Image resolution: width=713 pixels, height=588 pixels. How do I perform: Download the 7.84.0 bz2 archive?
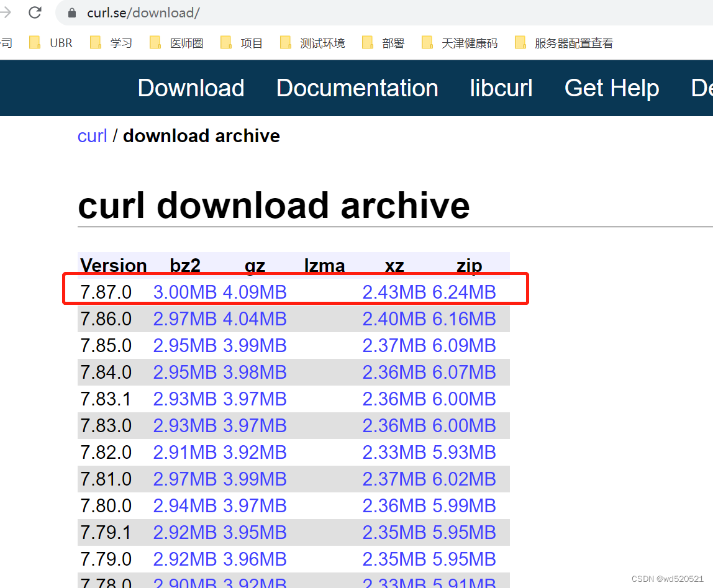tap(184, 373)
